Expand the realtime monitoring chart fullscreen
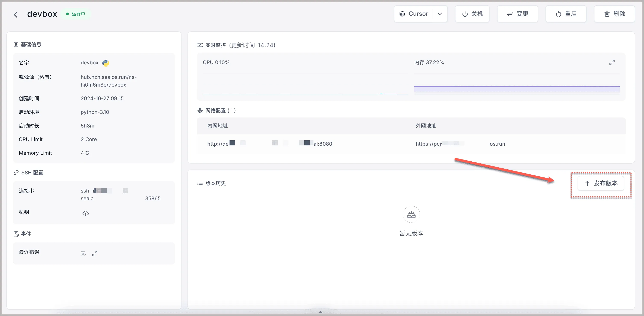Image resolution: width=644 pixels, height=316 pixels. click(612, 62)
